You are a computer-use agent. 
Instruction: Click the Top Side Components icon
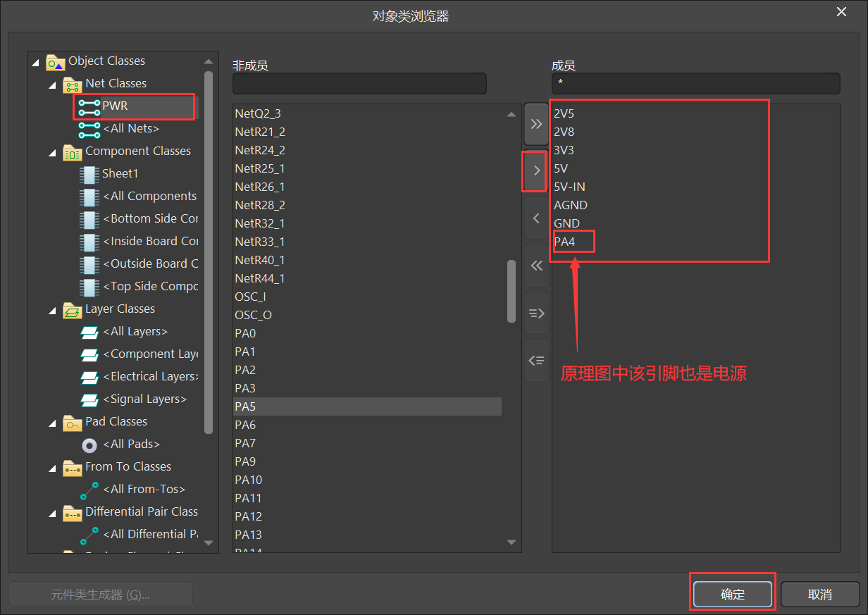click(x=89, y=287)
